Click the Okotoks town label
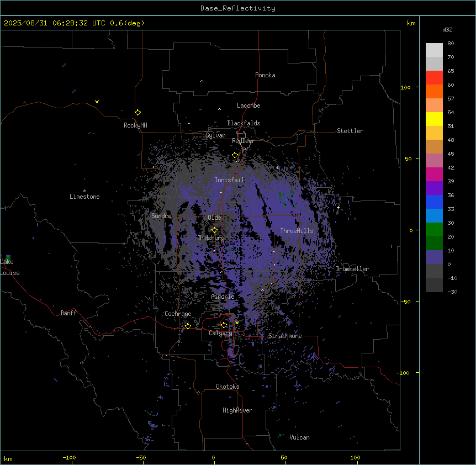476x465 pixels. [228, 387]
